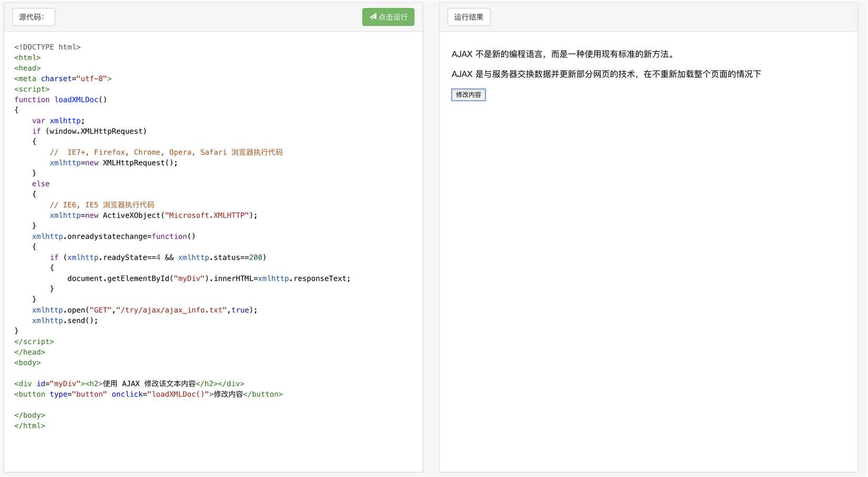Click the 修改内容 button in result pane
This screenshot has height=477, width=868.
[468, 95]
